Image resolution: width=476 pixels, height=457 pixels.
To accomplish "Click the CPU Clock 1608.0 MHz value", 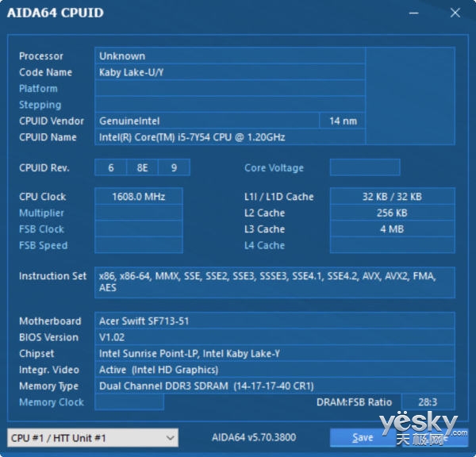I will pyautogui.click(x=140, y=197).
